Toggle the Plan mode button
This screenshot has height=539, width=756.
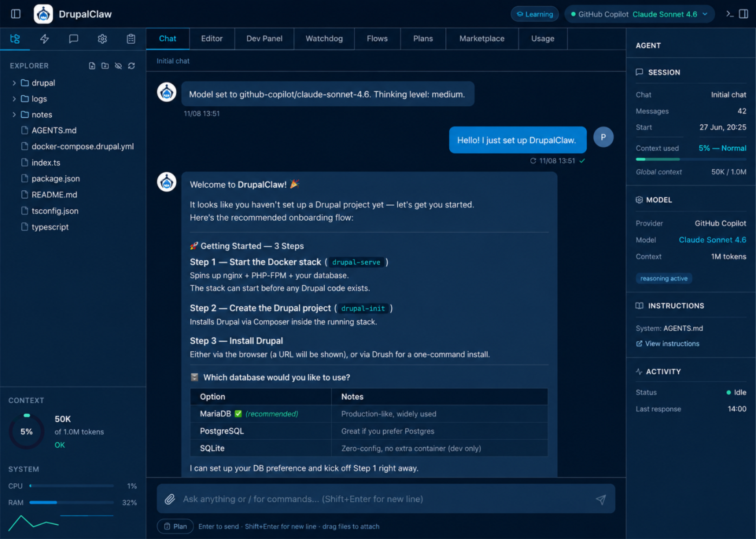point(175,526)
